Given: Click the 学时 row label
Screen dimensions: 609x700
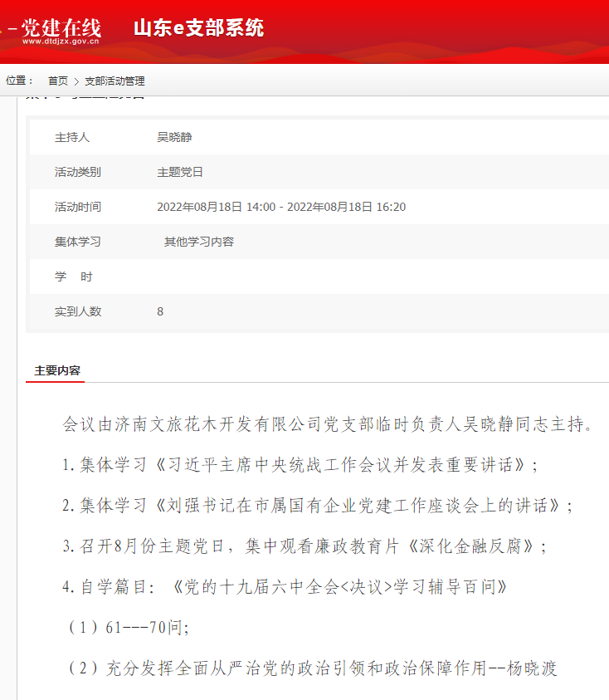Looking at the screenshot, I should pyautogui.click(x=74, y=277).
